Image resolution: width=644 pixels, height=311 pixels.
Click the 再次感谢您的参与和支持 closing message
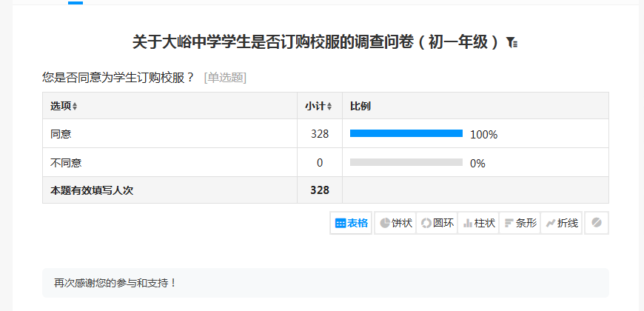(x=115, y=283)
